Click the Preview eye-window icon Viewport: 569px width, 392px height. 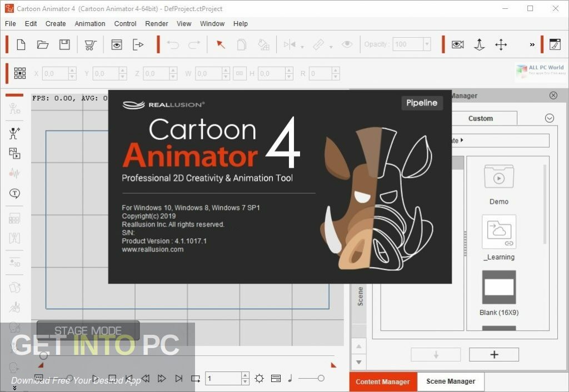(x=117, y=44)
